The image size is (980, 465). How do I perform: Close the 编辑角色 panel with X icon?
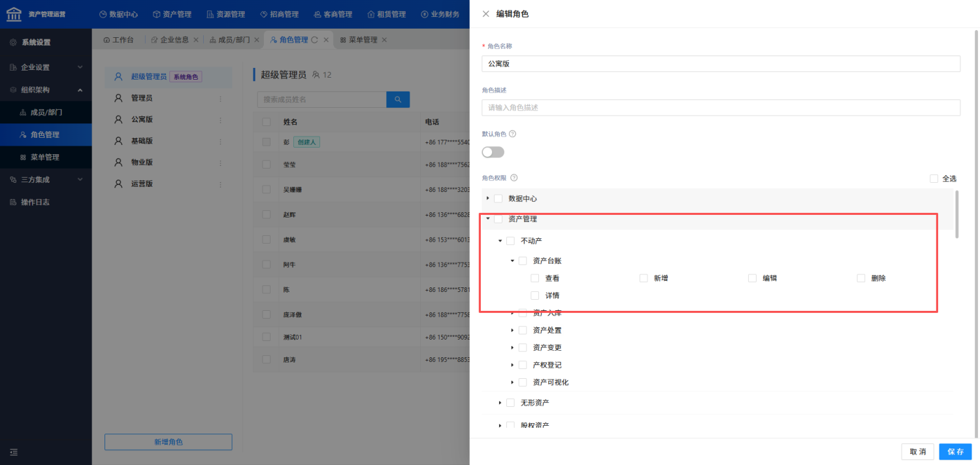pos(485,14)
